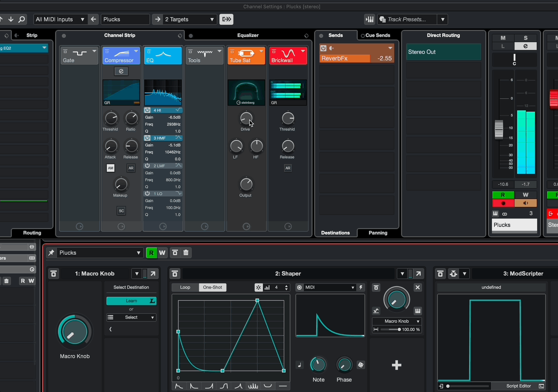This screenshot has width=558, height=392.
Task: Click the output chain icon after 2 Targets
Action: (x=226, y=19)
